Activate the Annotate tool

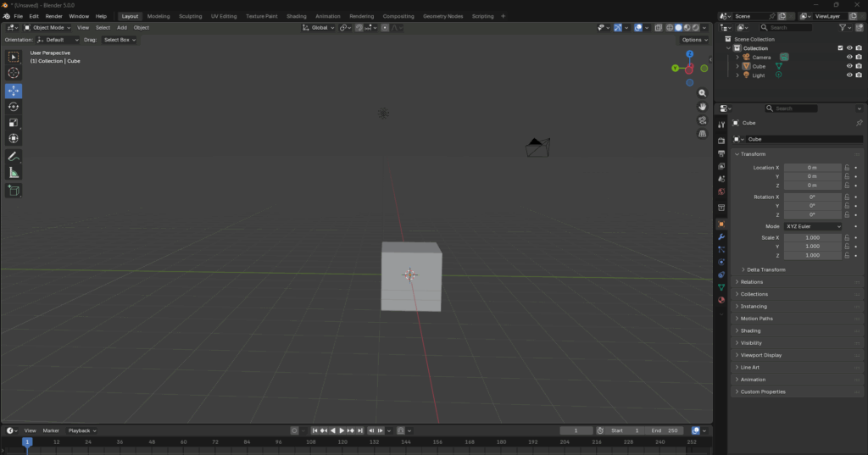click(14, 157)
